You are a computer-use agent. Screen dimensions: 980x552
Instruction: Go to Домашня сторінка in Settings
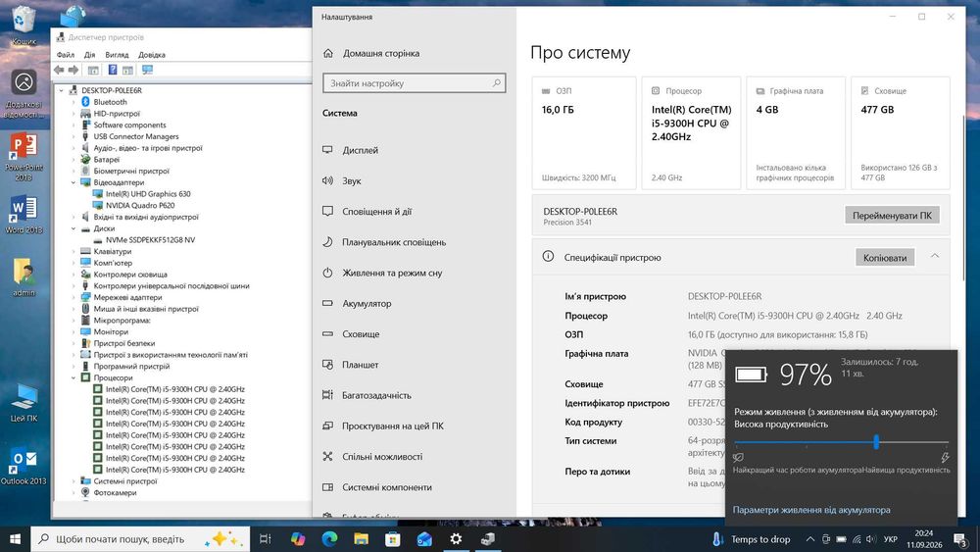coord(380,54)
